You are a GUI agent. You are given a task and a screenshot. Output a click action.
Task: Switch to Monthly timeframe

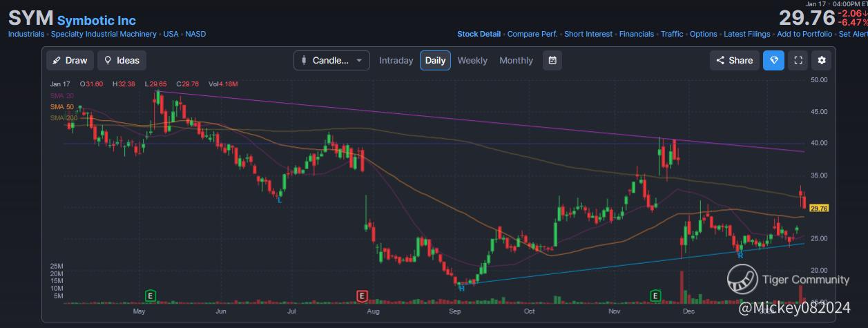[x=516, y=60]
